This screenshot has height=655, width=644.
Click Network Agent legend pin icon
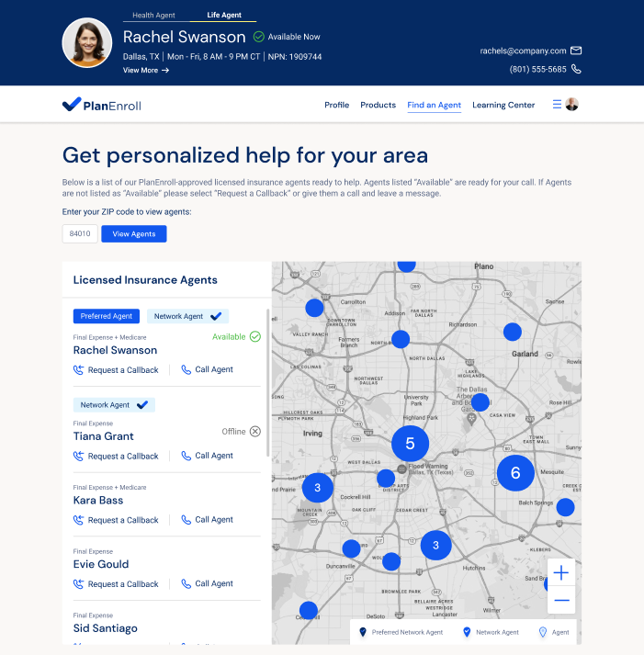(x=467, y=632)
